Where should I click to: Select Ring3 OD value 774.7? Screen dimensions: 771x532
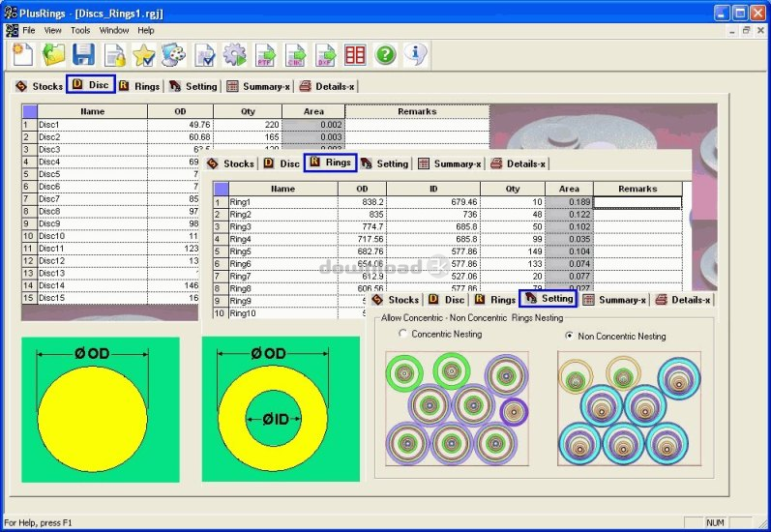tap(362, 226)
